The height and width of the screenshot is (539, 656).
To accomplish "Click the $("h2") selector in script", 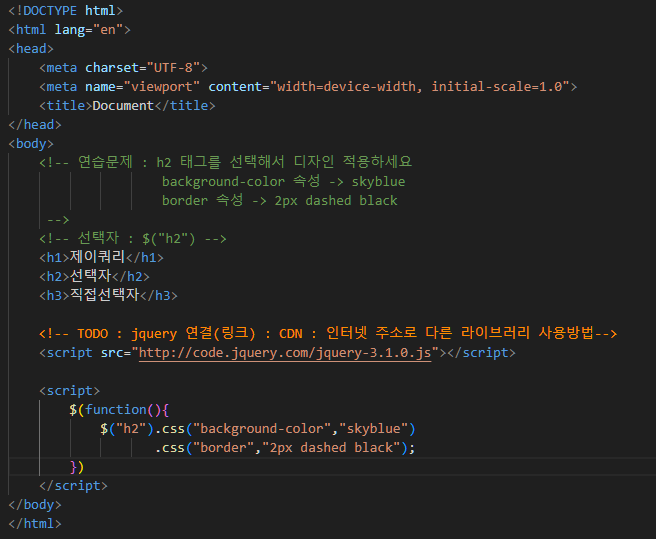I will point(127,429).
